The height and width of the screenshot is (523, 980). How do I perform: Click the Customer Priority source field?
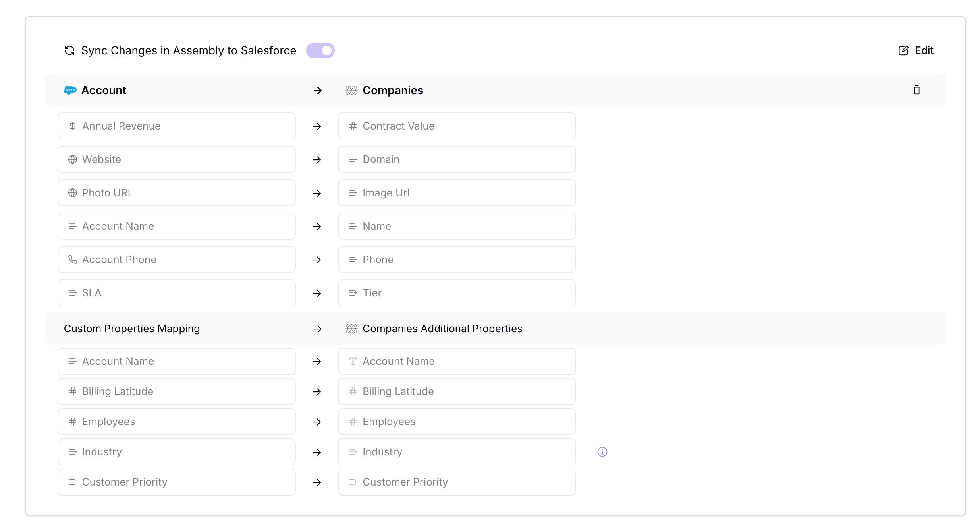point(176,482)
